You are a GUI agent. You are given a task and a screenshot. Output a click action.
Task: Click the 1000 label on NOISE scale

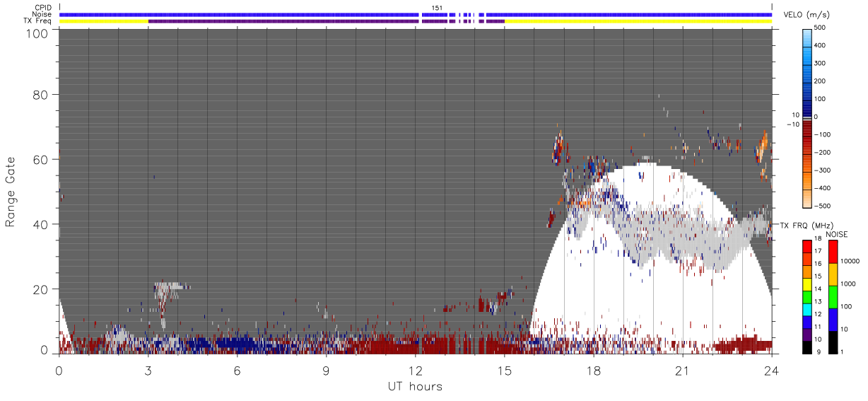(847, 284)
